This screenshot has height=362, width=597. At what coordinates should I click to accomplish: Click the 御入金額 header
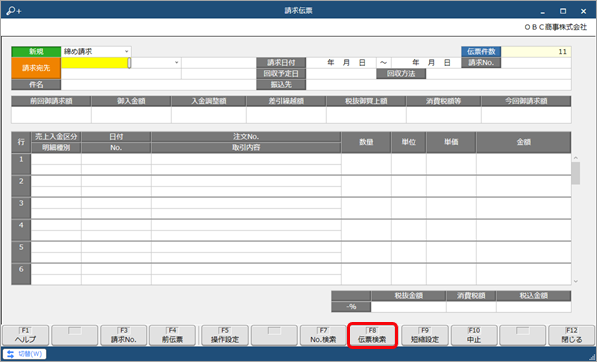tap(131, 101)
